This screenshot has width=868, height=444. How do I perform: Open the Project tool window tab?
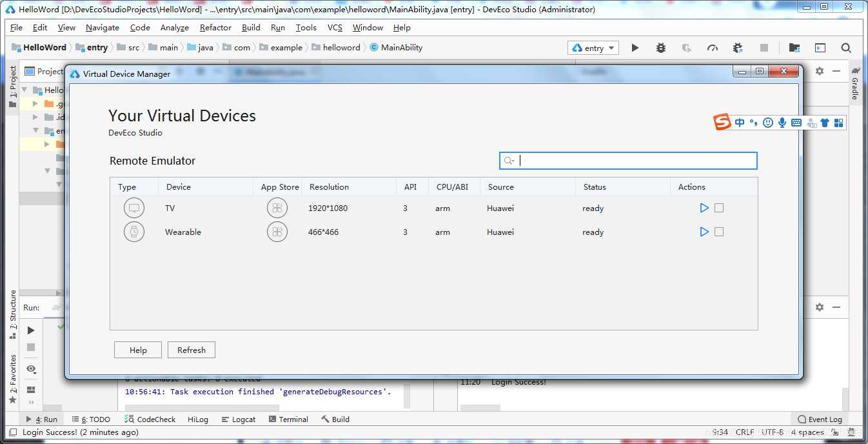pyautogui.click(x=13, y=86)
